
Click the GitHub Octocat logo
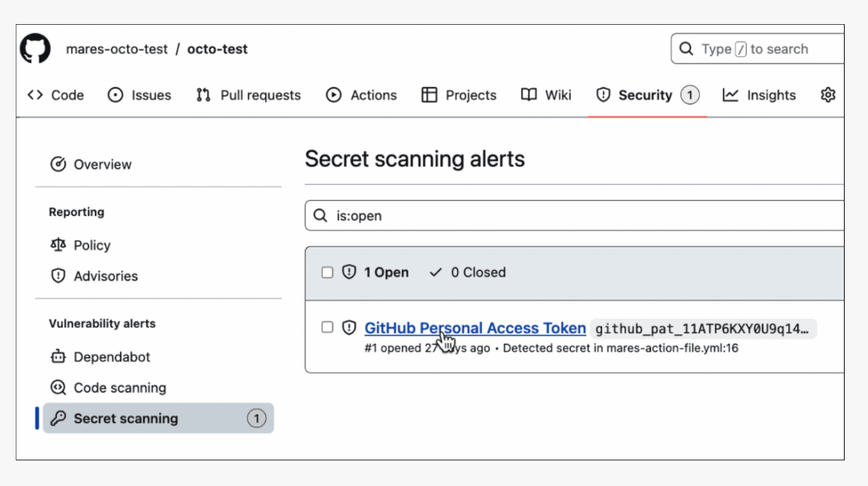coord(34,48)
